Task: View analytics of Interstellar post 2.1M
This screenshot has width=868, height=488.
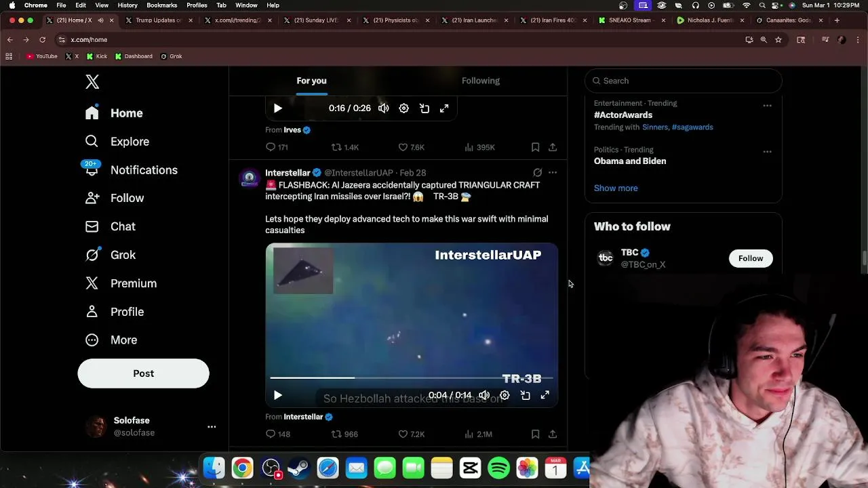Action: click(478, 434)
